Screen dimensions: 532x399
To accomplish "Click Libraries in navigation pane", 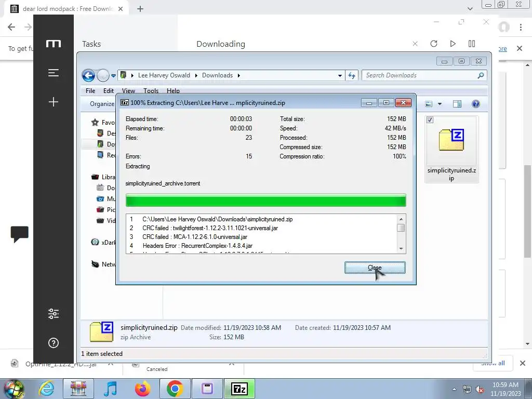I will click(103, 177).
